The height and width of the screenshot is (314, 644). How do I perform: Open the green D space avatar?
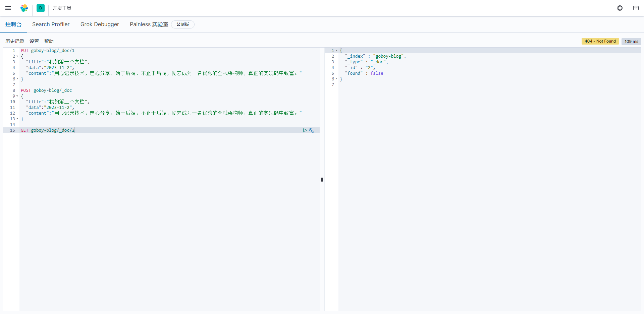[x=41, y=8]
